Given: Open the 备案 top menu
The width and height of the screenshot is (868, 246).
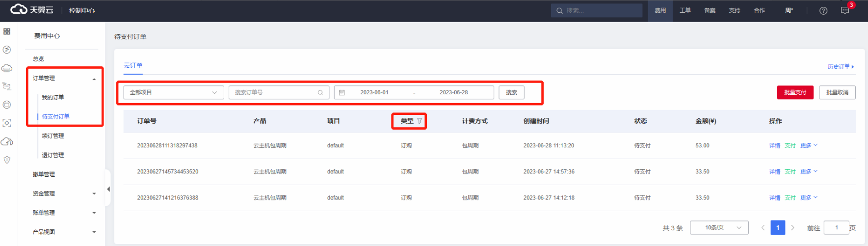Looking at the screenshot, I should 710,10.
